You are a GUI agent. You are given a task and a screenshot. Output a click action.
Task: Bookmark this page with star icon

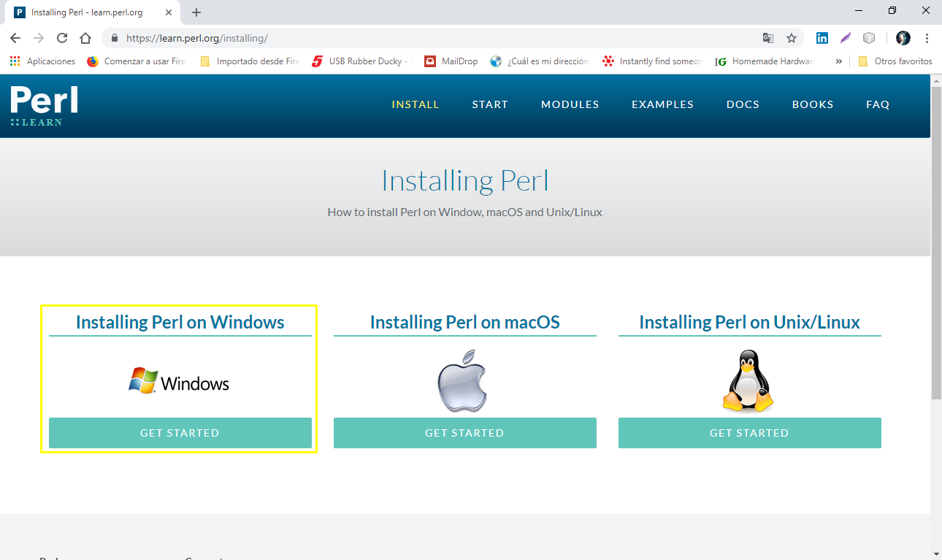792,38
